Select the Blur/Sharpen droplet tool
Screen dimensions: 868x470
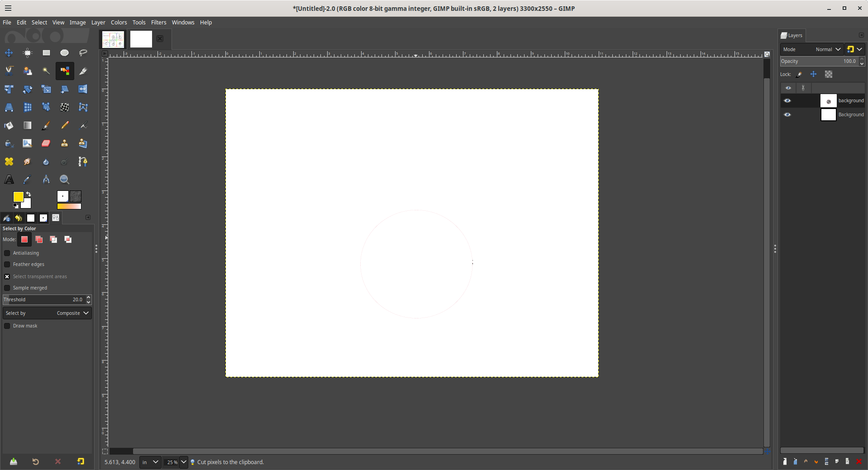46,161
